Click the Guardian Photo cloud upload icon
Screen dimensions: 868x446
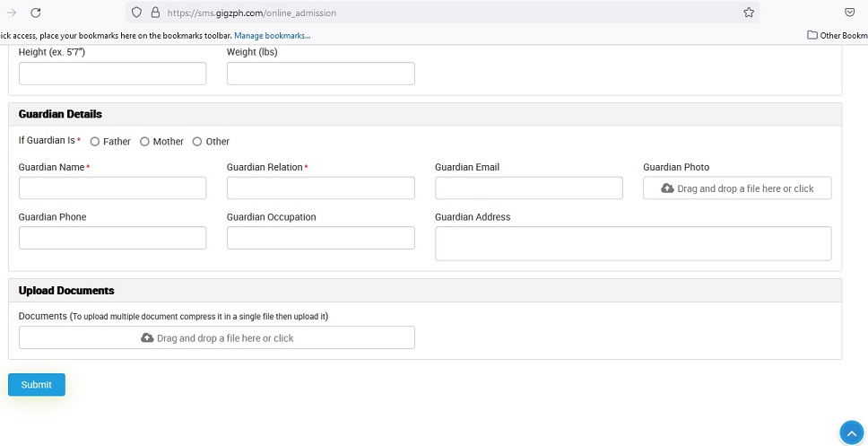point(668,188)
